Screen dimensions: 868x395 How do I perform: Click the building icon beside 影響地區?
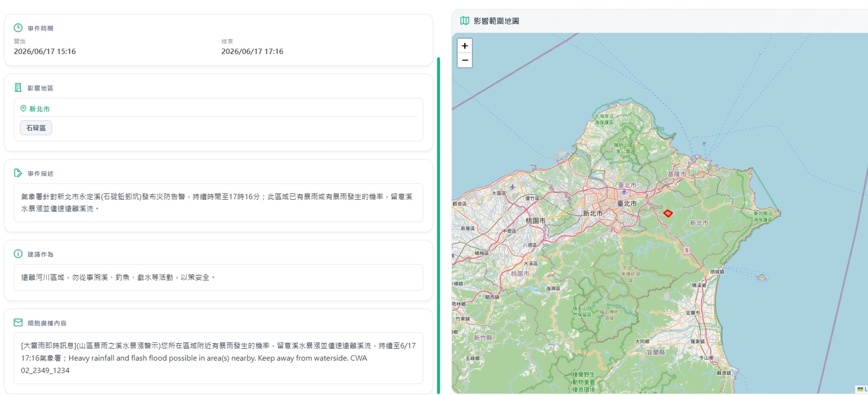(18, 88)
